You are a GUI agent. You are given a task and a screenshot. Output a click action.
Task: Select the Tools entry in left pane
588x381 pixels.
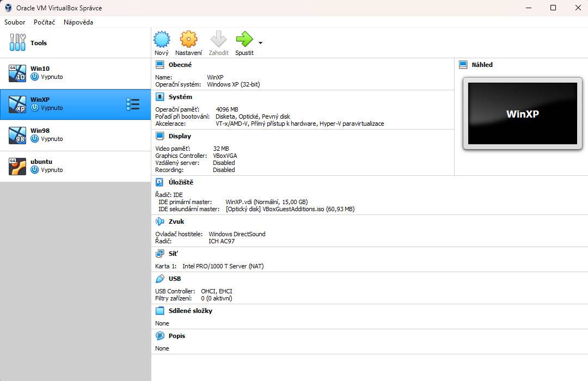point(75,42)
